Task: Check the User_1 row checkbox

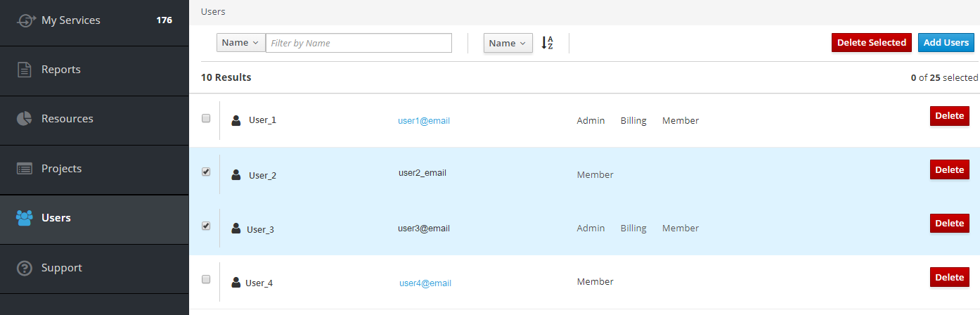Action: [206, 118]
